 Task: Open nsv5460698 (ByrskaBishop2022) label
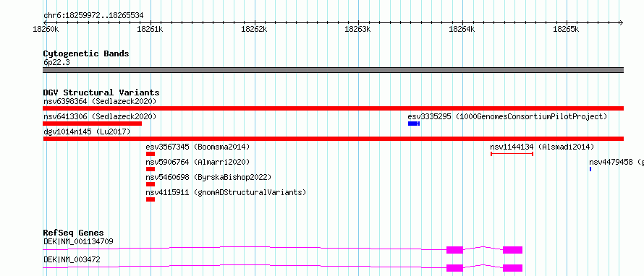click(x=208, y=177)
